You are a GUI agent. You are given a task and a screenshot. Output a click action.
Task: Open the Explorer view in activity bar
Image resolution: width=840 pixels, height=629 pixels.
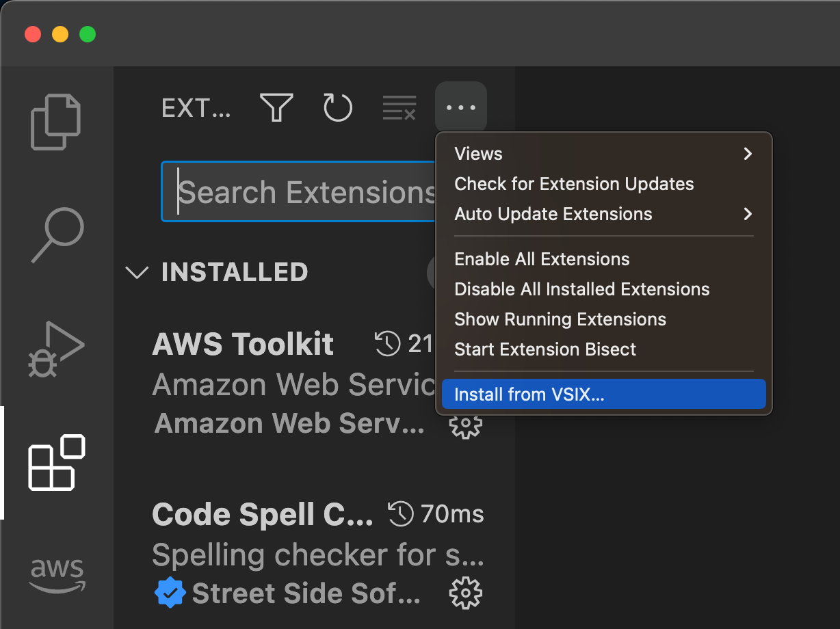click(56, 122)
